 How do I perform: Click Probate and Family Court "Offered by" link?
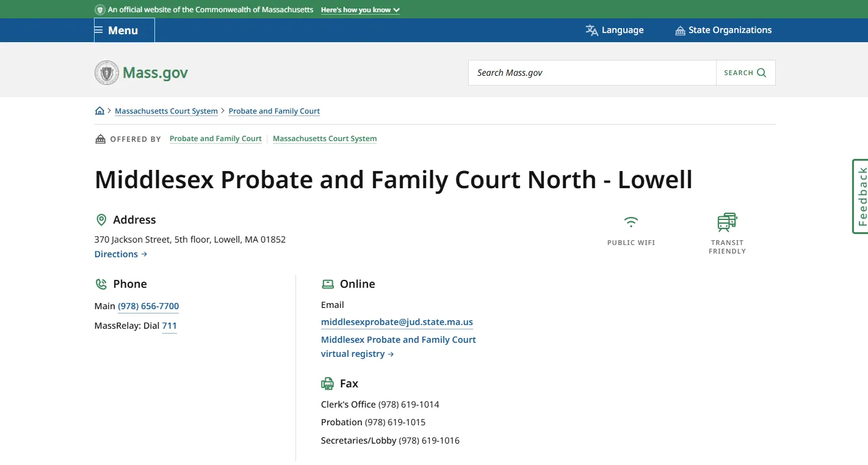[215, 139]
